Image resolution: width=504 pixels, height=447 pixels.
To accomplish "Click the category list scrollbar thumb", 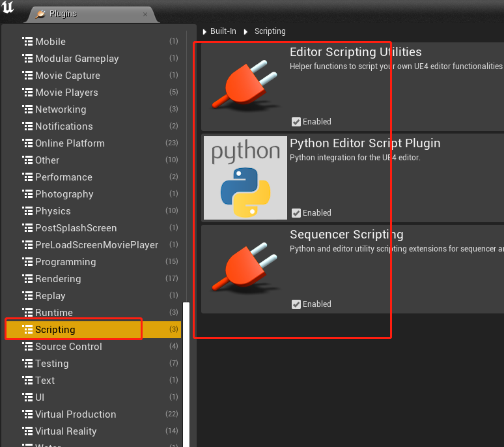I will tap(186, 374).
